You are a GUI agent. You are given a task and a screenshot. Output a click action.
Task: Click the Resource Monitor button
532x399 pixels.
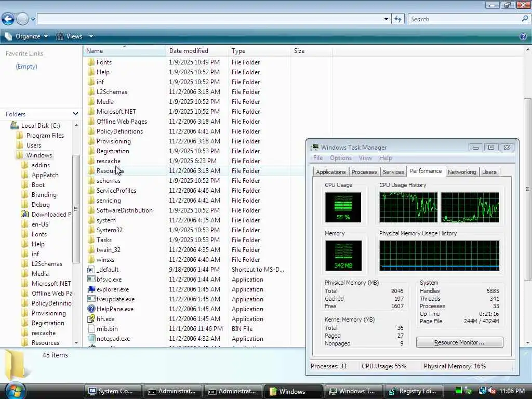pyautogui.click(x=459, y=342)
